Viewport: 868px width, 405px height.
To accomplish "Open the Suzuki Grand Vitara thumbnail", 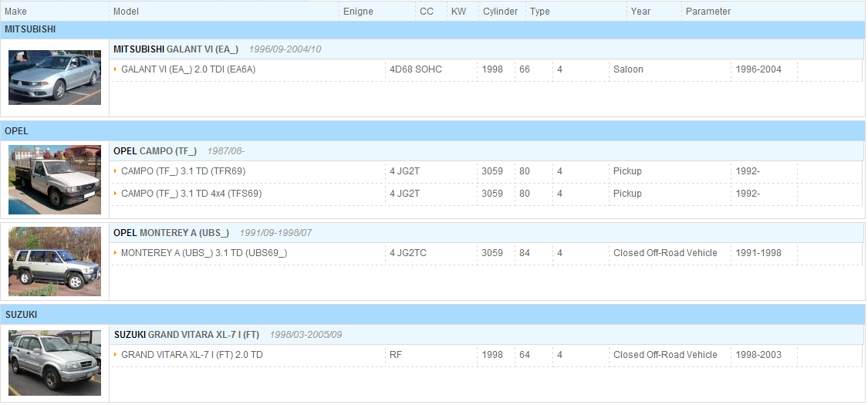I will tap(55, 363).
